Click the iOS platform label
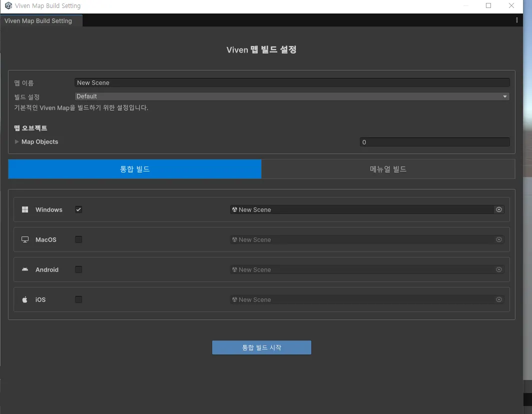This screenshot has width=532, height=414. [41, 299]
